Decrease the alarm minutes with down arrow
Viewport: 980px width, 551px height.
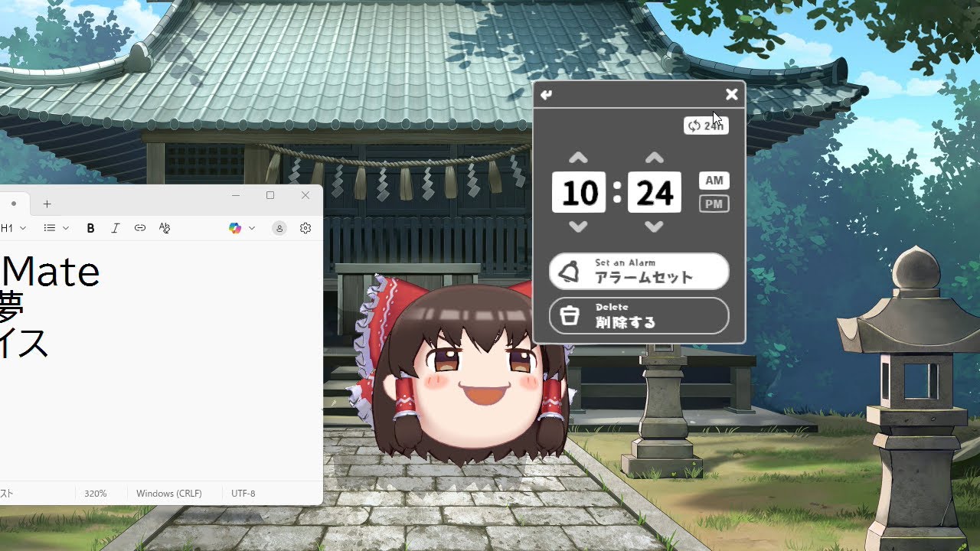[654, 227]
